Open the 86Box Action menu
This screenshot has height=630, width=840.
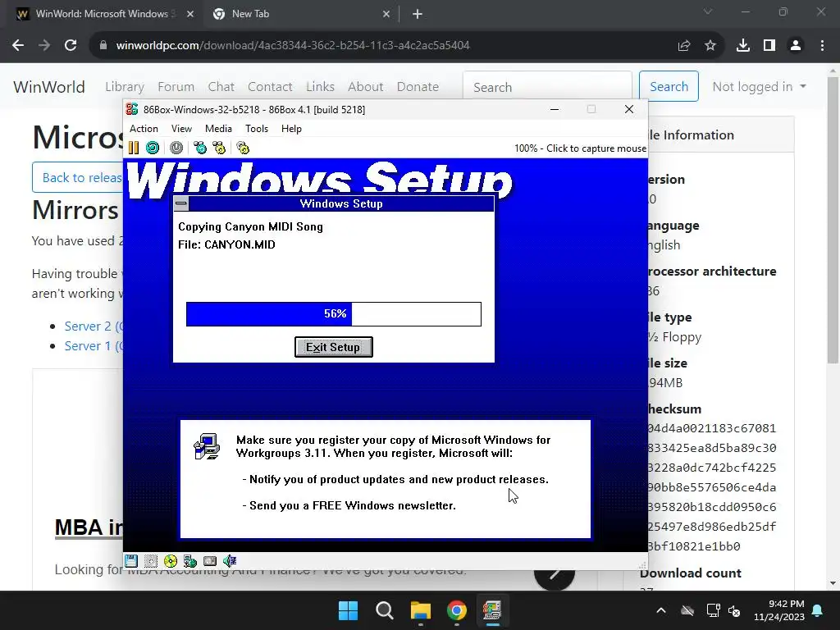[x=144, y=129]
